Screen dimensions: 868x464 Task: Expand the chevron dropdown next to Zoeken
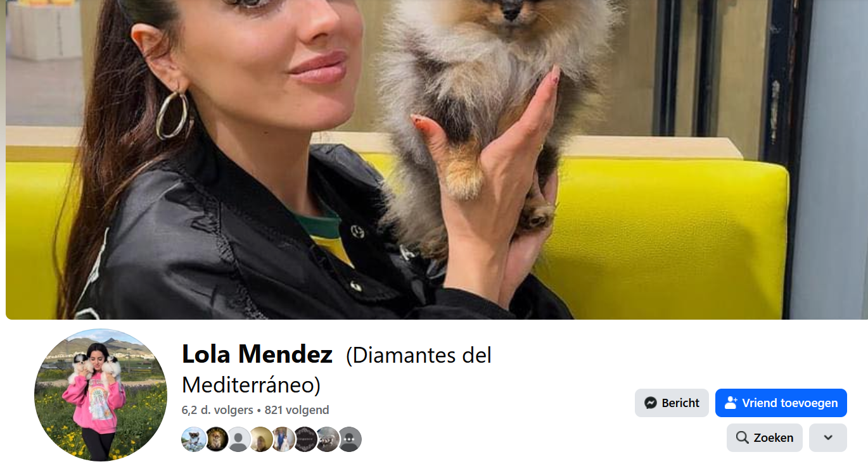tap(828, 437)
